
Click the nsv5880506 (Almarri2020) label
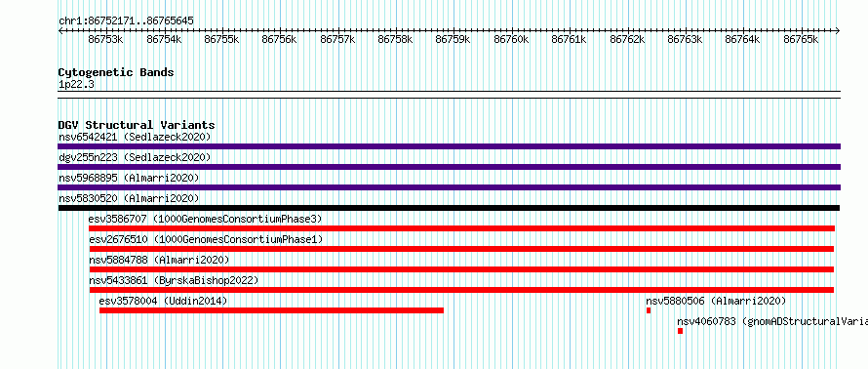point(716,301)
